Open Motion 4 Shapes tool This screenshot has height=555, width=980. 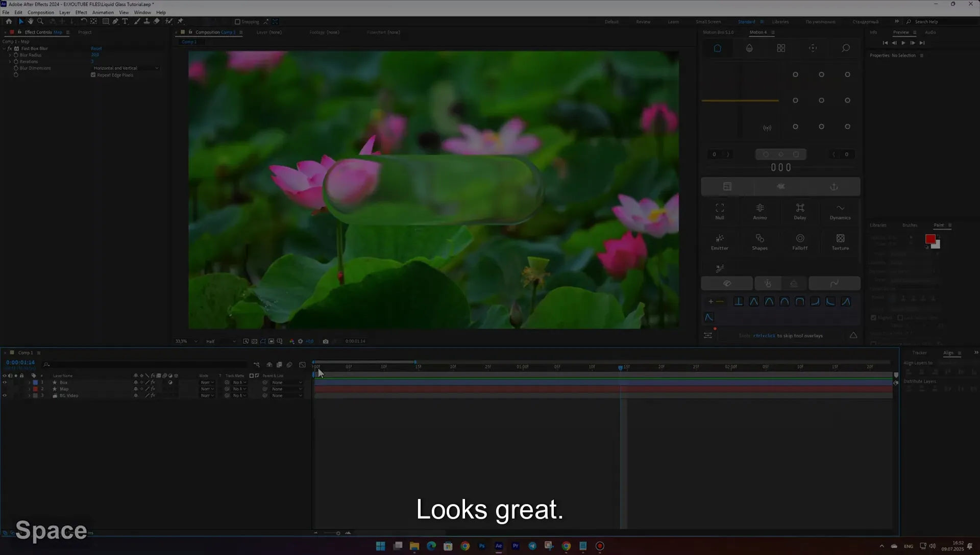click(760, 242)
